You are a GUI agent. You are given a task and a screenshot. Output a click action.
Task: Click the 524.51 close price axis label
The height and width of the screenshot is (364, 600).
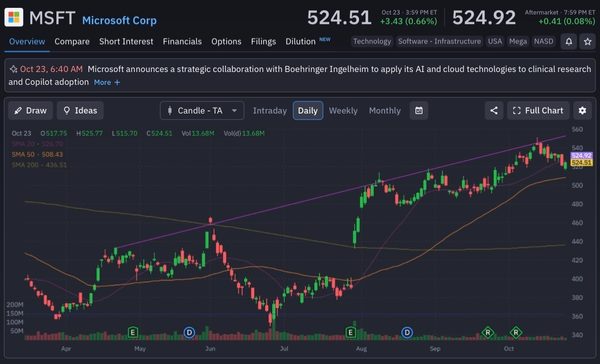tap(581, 163)
